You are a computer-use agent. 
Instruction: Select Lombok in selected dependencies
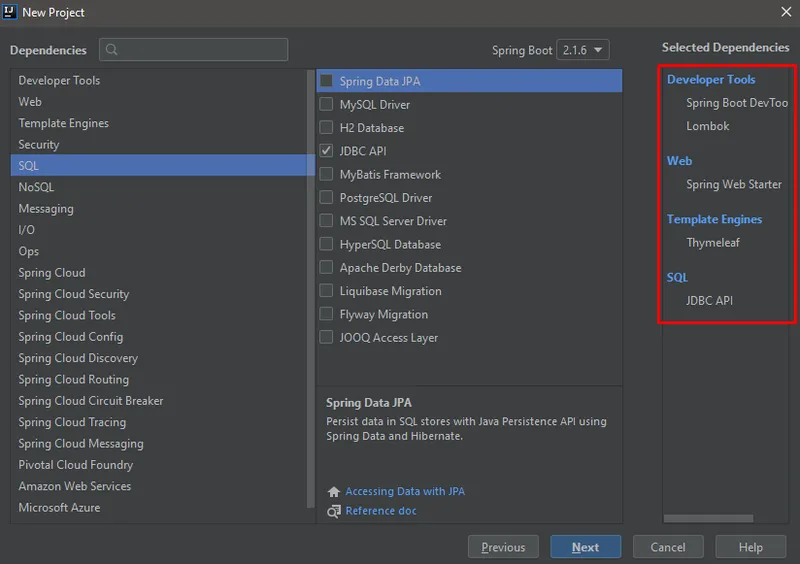(708, 126)
